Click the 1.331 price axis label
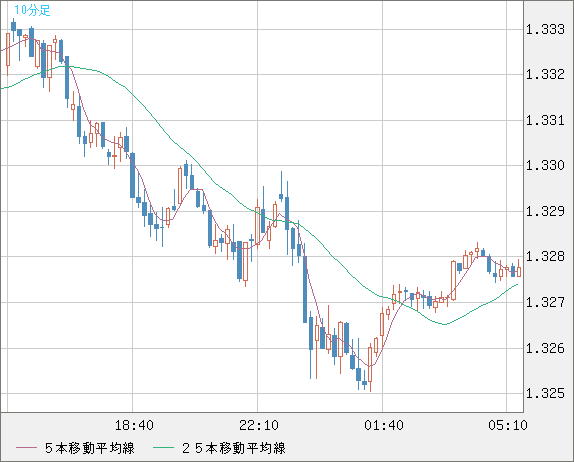 (545, 120)
